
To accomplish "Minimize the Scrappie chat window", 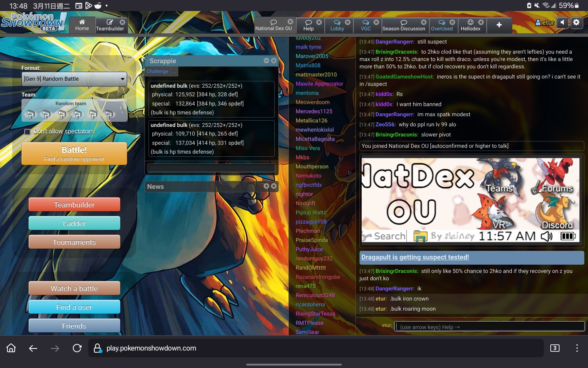I will pyautogui.click(x=266, y=61).
